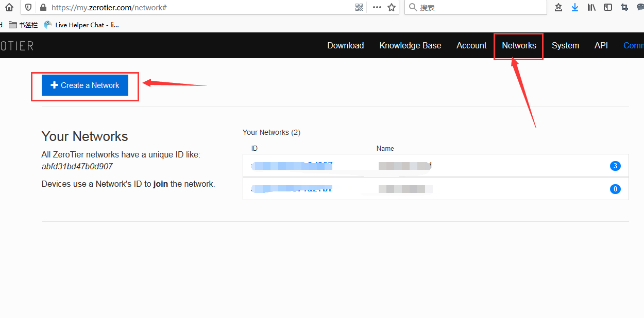The height and width of the screenshot is (318, 644).
Task: Open the network row with 3 members
Action: coord(435,166)
